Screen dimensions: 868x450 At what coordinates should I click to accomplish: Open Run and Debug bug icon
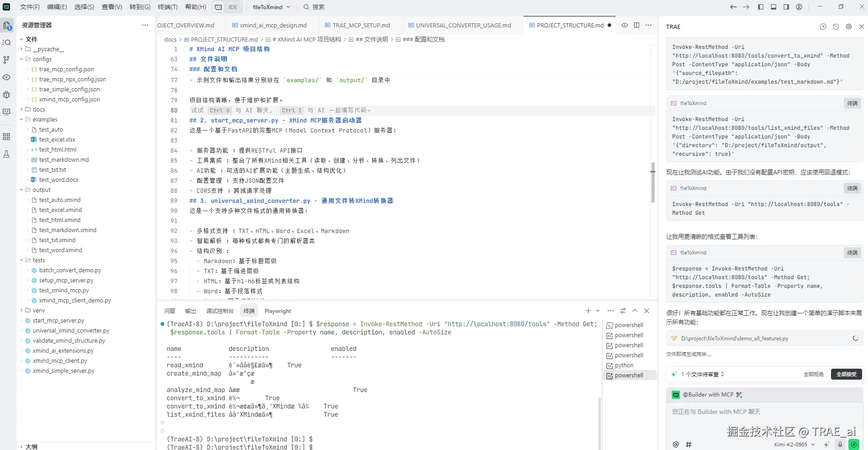pos(7,95)
